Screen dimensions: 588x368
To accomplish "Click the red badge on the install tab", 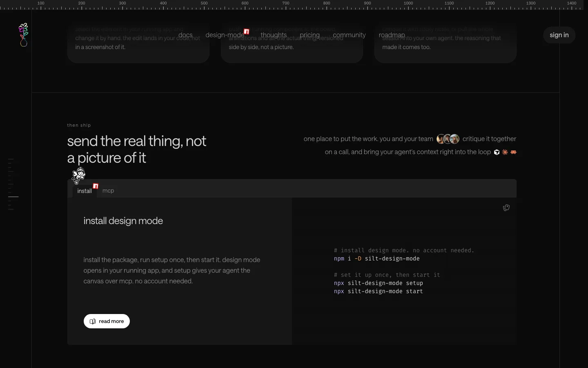I will [96, 186].
